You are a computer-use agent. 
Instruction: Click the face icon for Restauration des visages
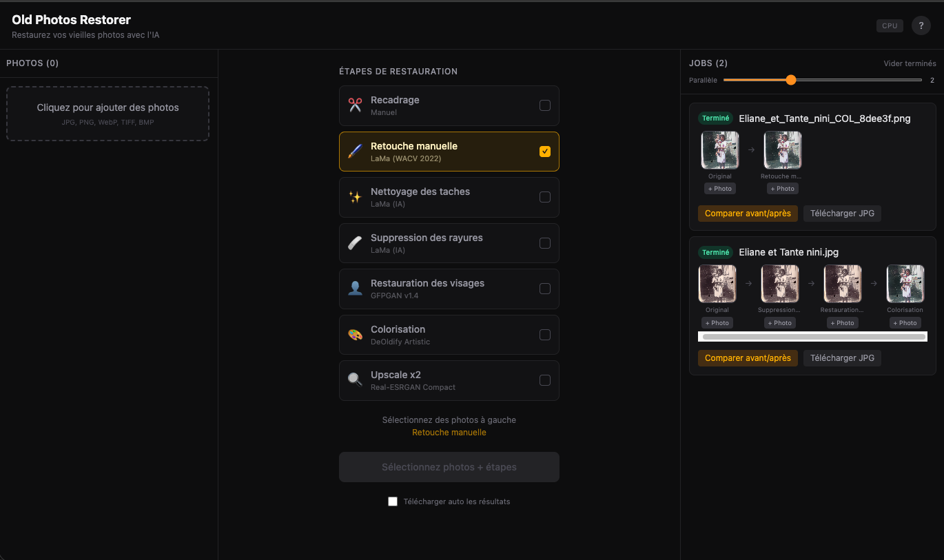(355, 289)
